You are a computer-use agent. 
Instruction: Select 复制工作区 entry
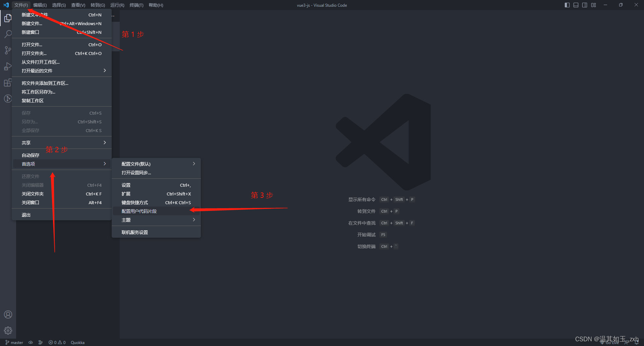click(x=62, y=101)
